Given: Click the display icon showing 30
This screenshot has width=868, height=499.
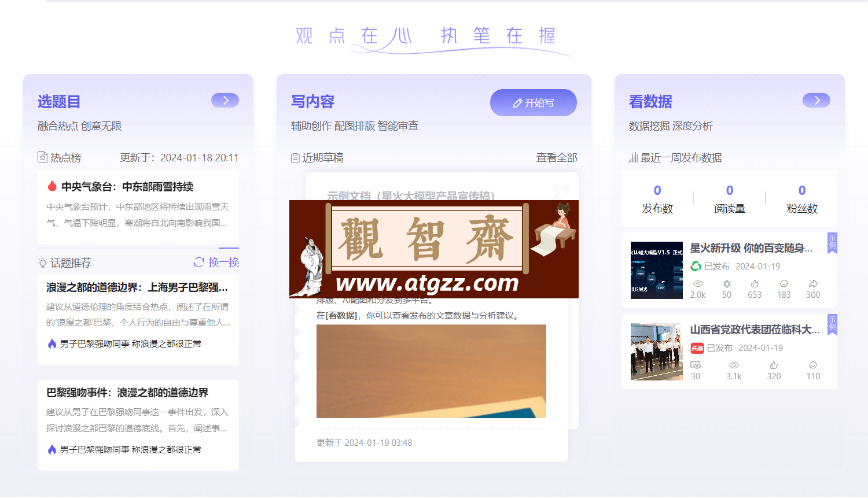Looking at the screenshot, I should coord(696,365).
